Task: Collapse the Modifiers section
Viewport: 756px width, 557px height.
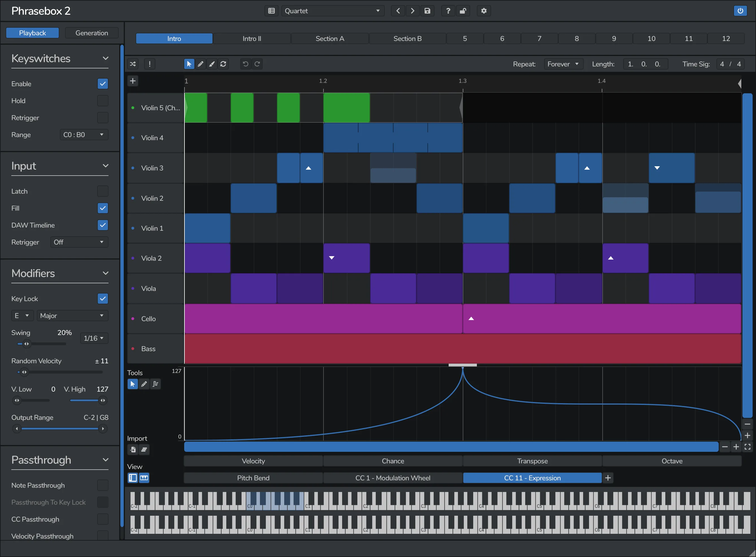Action: [x=105, y=273]
